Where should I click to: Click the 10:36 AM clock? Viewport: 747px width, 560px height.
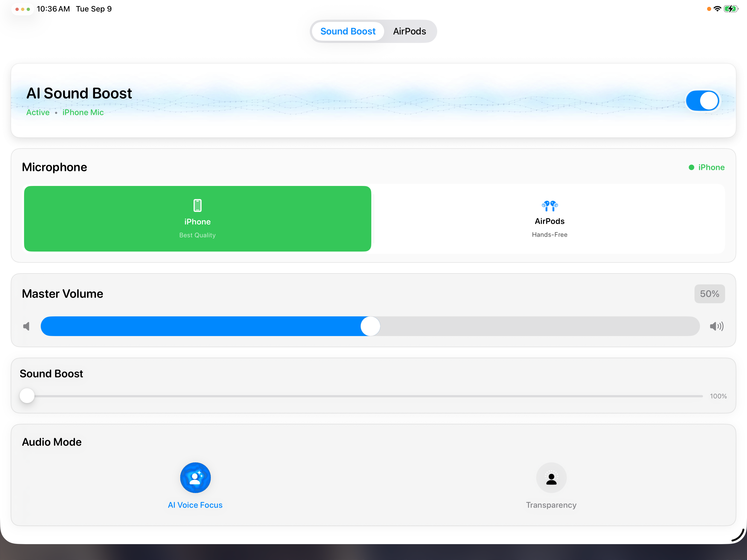53,9
